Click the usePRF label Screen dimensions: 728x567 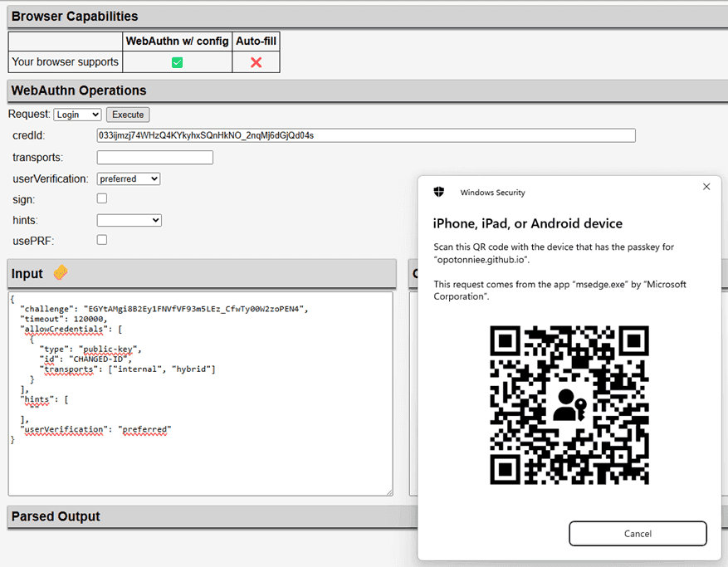[x=33, y=241]
